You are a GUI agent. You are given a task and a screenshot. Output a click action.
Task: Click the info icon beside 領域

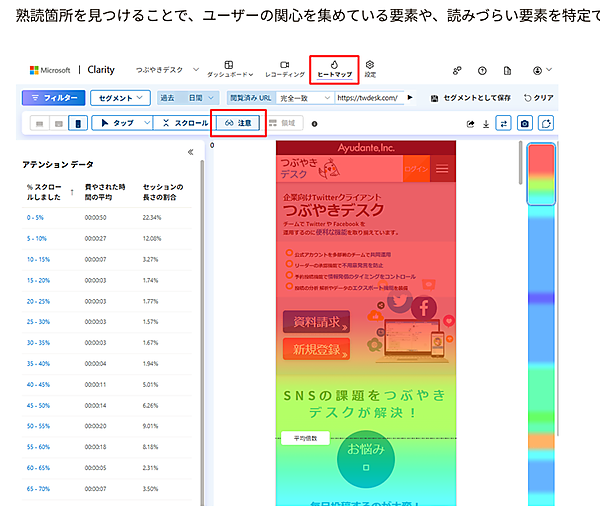coord(315,123)
